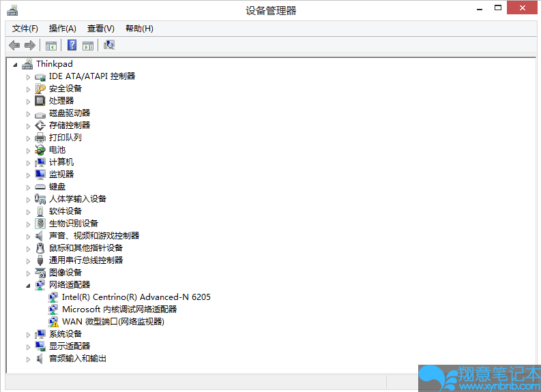
Task: Minimize the 设备管理器 window
Action: (x=480, y=9)
